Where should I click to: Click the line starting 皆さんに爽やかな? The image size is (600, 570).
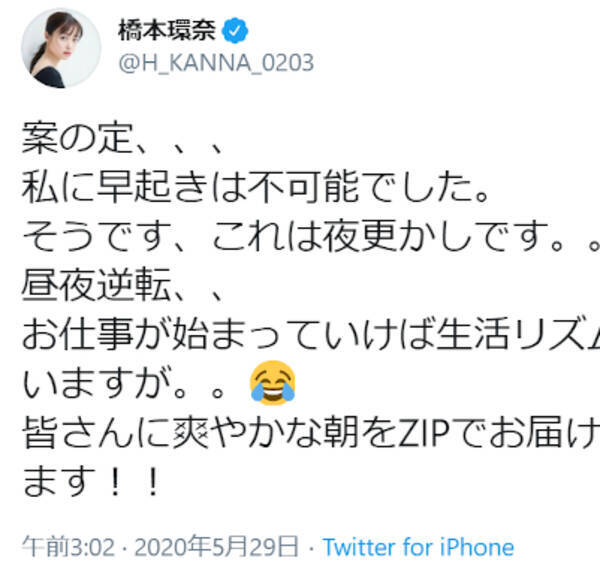tap(311, 433)
